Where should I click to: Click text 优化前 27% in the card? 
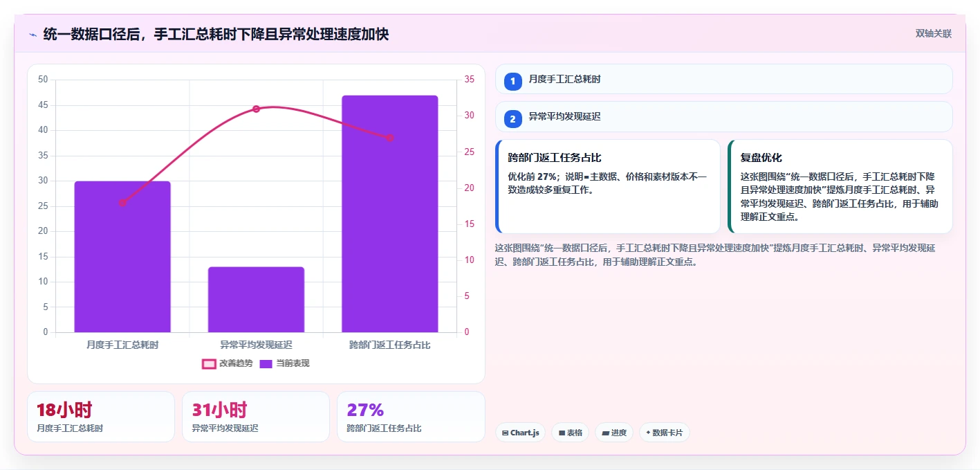click(x=533, y=177)
